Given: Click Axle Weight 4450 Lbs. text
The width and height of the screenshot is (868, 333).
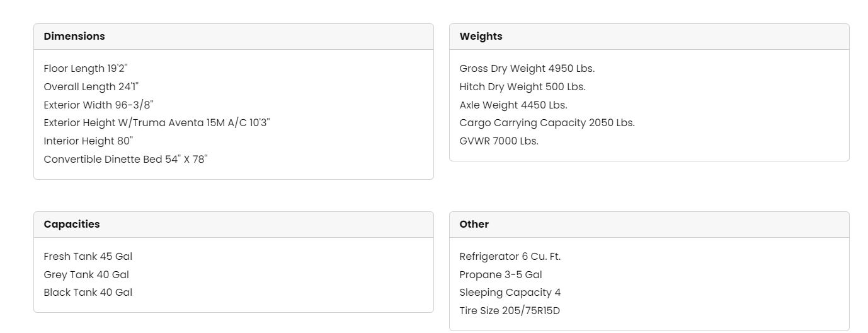Looking at the screenshot, I should (513, 105).
